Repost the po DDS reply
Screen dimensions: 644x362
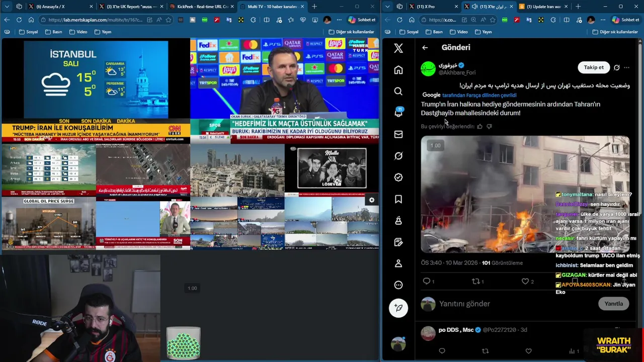pyautogui.click(x=485, y=351)
